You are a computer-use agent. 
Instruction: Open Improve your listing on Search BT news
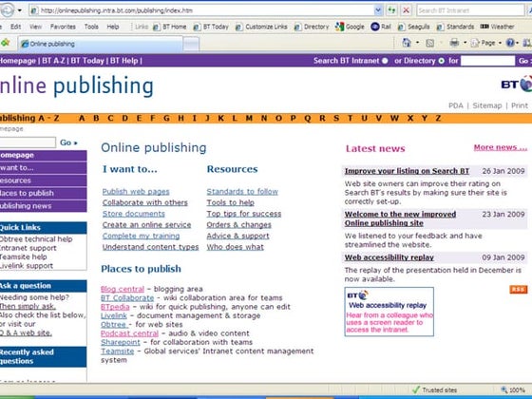(407, 171)
